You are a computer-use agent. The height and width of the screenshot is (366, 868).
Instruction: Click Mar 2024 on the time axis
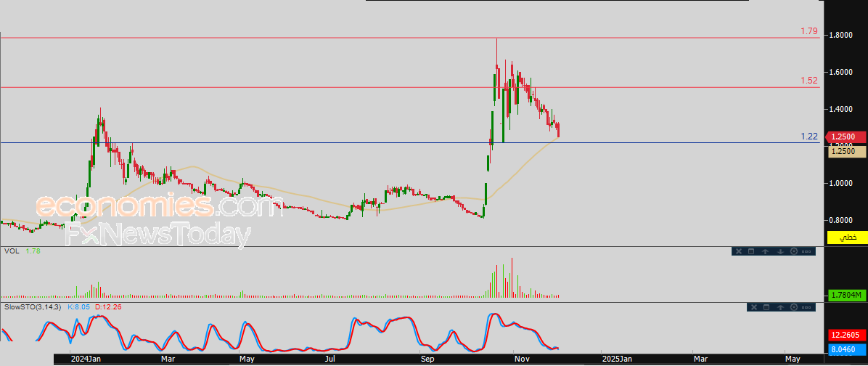coord(167,359)
